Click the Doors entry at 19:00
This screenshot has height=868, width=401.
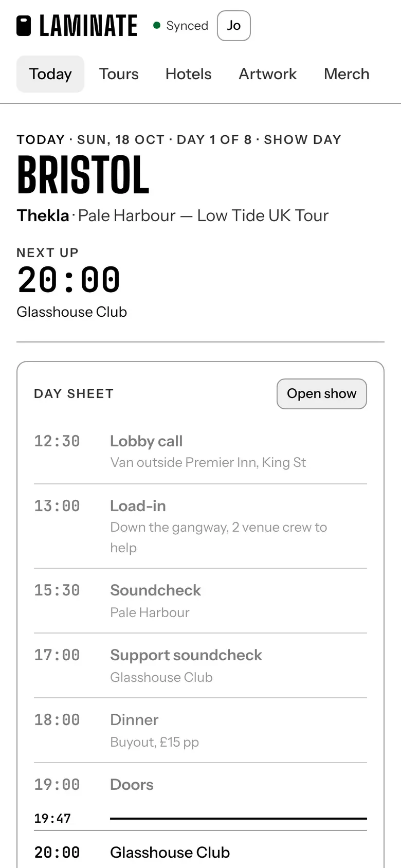click(x=200, y=785)
